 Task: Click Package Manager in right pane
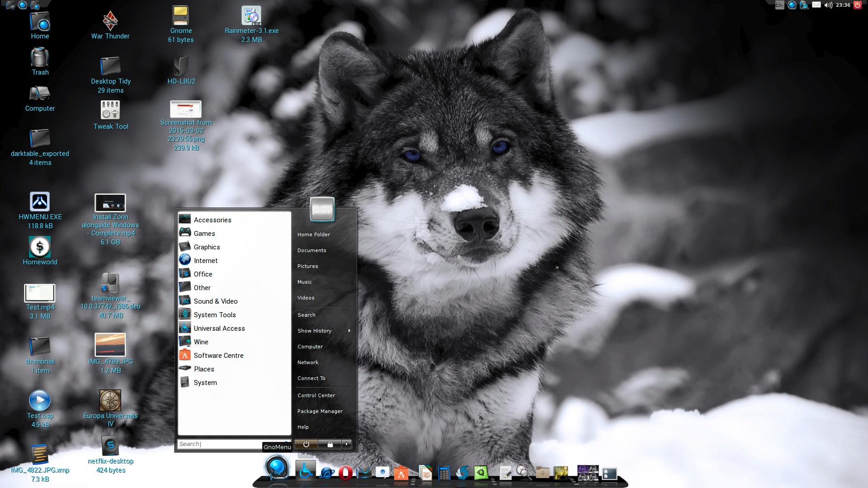click(320, 411)
